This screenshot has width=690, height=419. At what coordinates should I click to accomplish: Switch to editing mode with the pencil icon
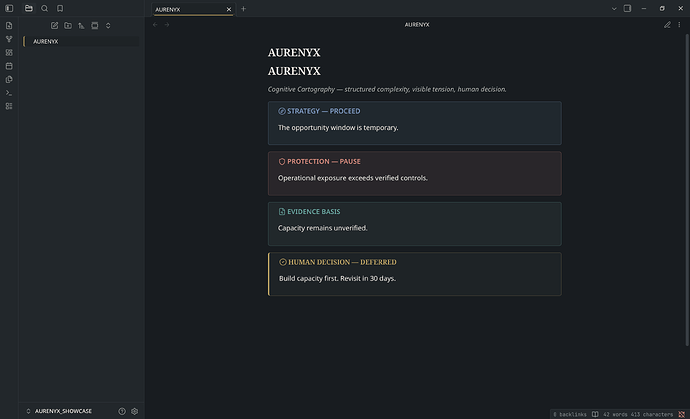(667, 25)
